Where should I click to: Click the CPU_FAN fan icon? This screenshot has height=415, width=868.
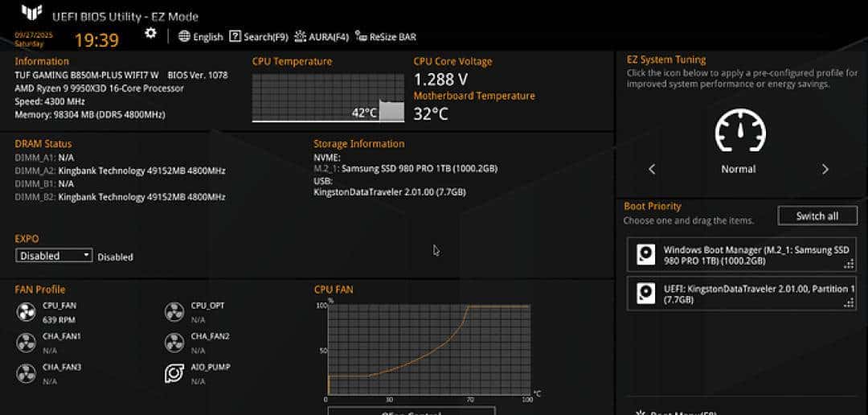coord(26,312)
